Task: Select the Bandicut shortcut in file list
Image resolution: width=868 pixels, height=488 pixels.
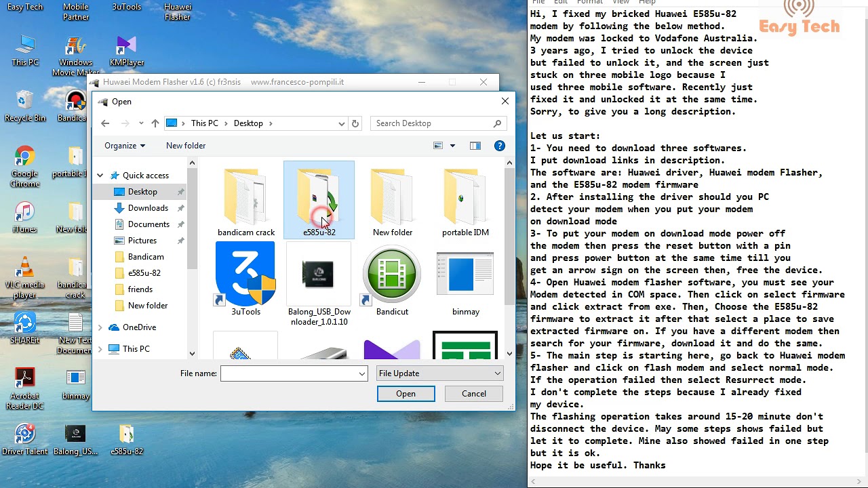Action: [x=392, y=279]
